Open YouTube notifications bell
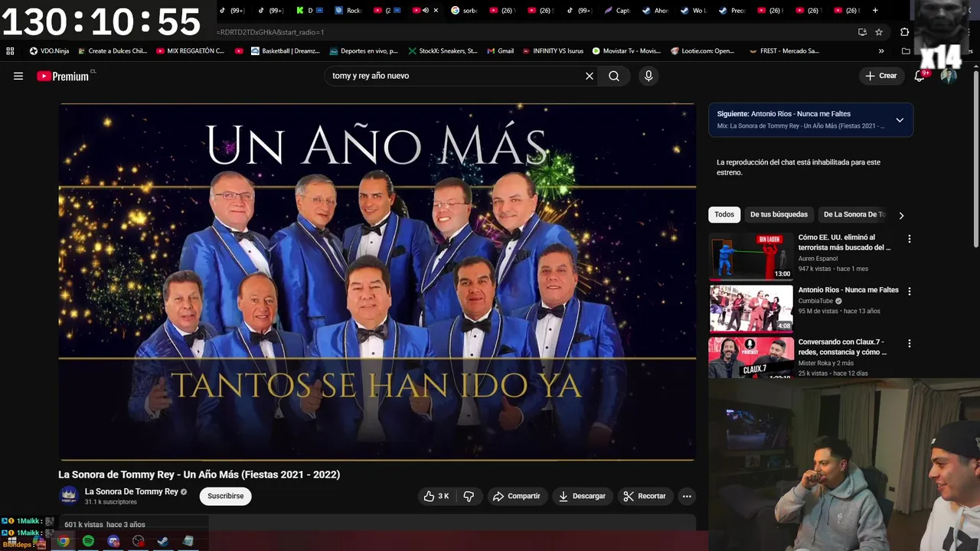This screenshot has width=980, height=551. click(x=920, y=76)
